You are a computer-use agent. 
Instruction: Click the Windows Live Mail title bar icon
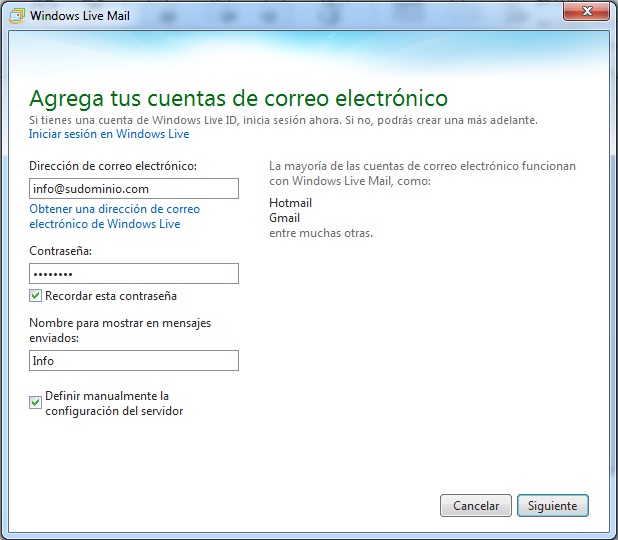coord(17,14)
